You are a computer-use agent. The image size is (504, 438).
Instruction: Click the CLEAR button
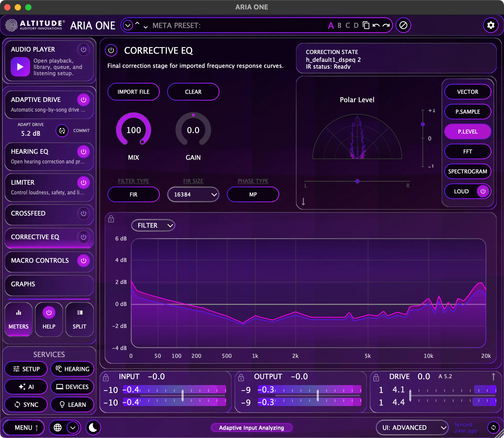(193, 92)
